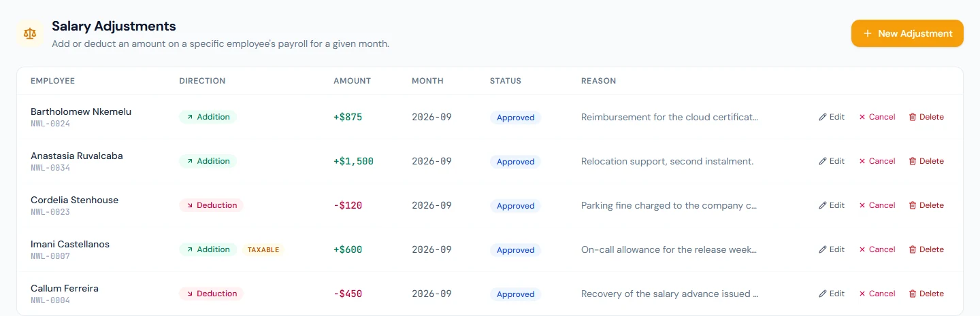Image resolution: width=980 pixels, height=316 pixels.
Task: Click the Employee column header
Action: pos(52,81)
